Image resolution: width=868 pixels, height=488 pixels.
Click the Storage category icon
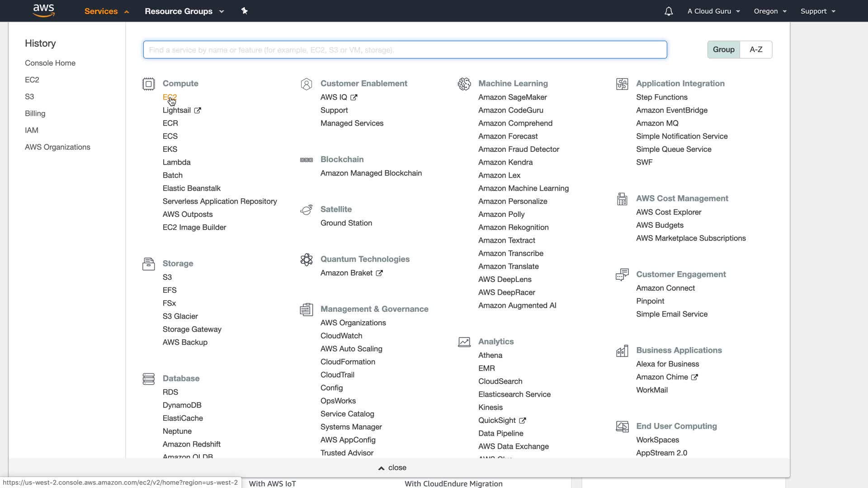(x=148, y=264)
